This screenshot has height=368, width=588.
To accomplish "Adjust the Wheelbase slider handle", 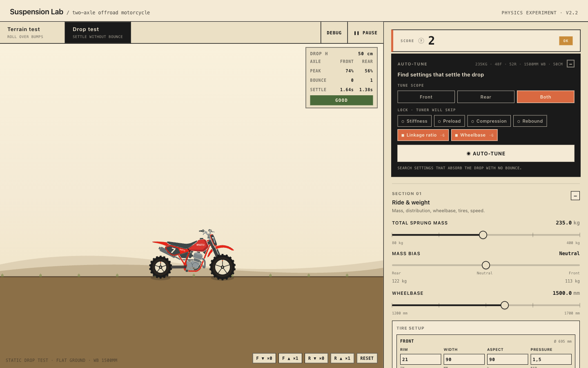I will pos(505,305).
